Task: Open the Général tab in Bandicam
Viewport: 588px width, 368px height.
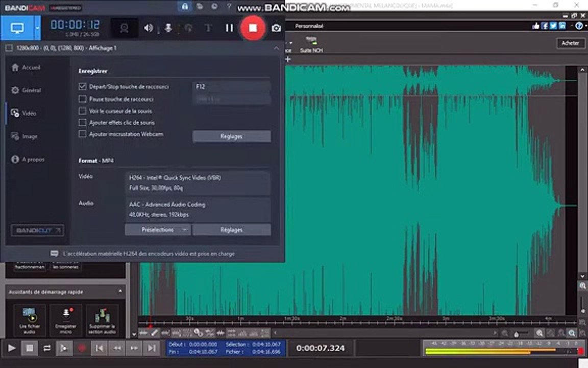Action: click(x=26, y=90)
